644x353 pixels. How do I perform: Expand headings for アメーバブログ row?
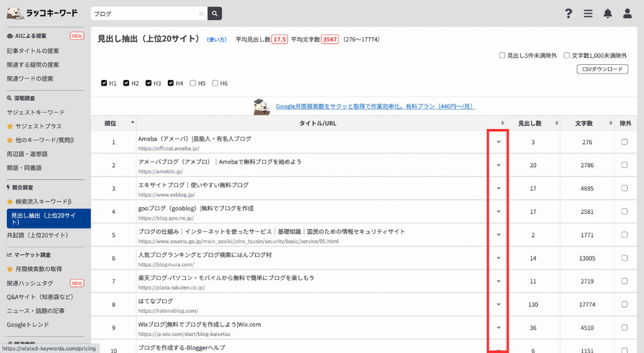[498, 165]
